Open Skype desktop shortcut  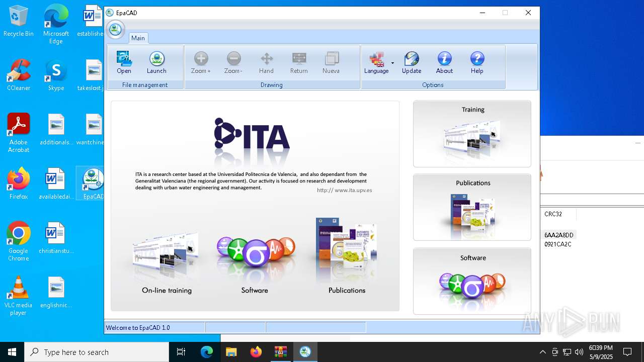point(56,75)
